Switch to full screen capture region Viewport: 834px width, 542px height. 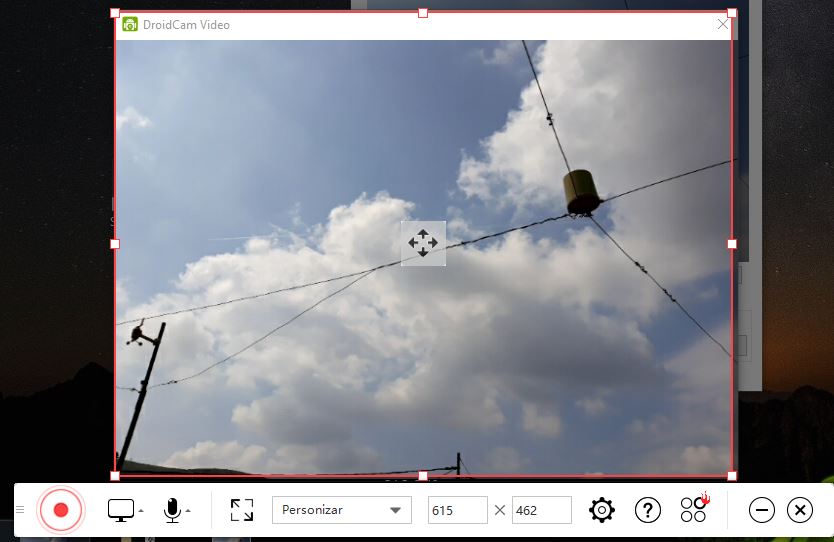pos(241,510)
